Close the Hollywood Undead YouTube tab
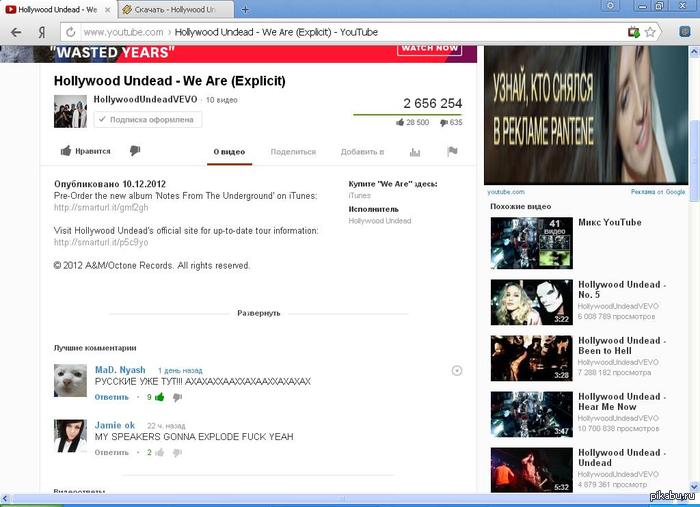 point(108,9)
